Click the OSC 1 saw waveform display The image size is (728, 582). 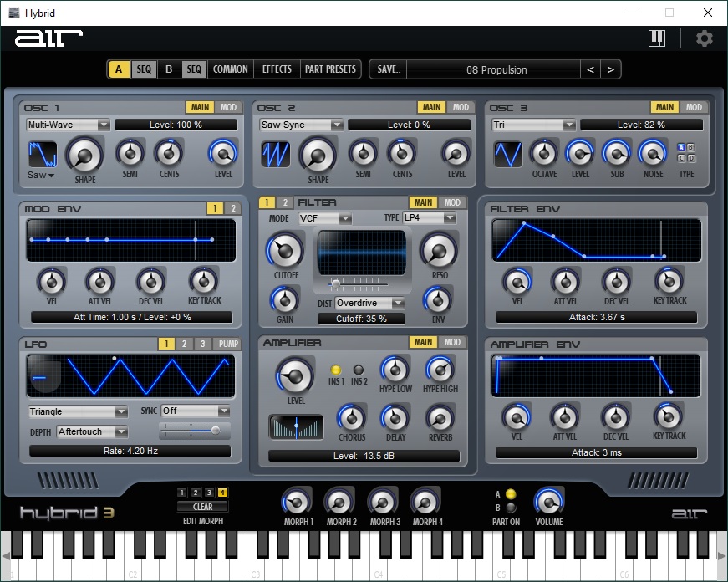click(43, 154)
